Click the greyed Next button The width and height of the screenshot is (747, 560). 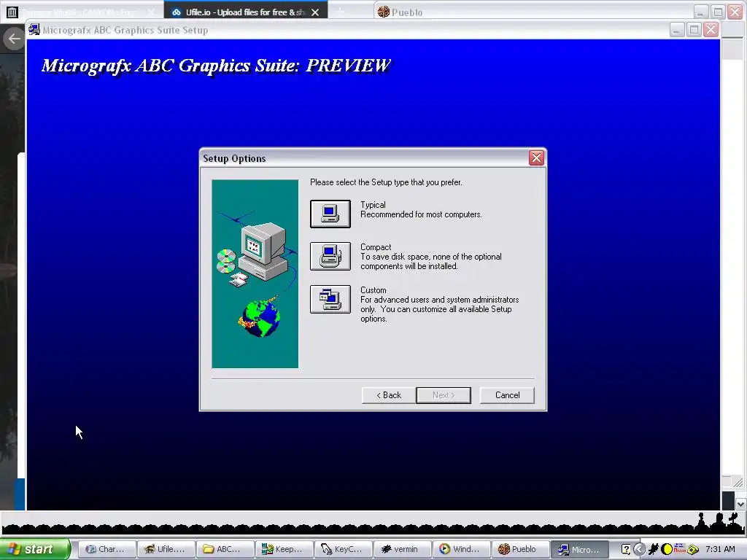pyautogui.click(x=444, y=395)
